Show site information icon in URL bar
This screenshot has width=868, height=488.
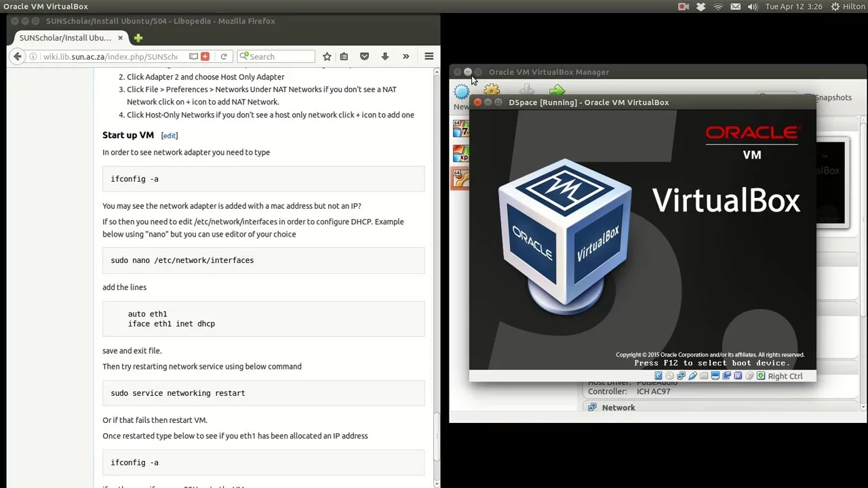point(33,56)
